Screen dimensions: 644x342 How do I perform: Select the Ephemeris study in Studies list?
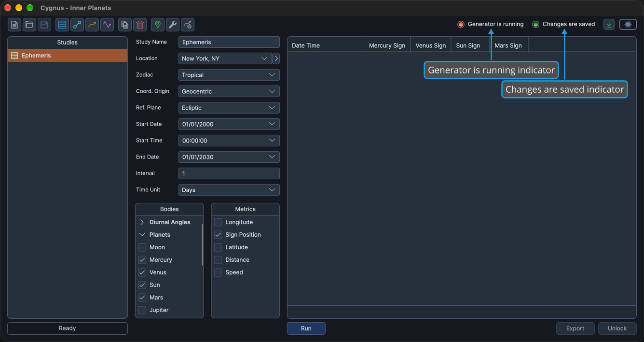click(x=68, y=56)
